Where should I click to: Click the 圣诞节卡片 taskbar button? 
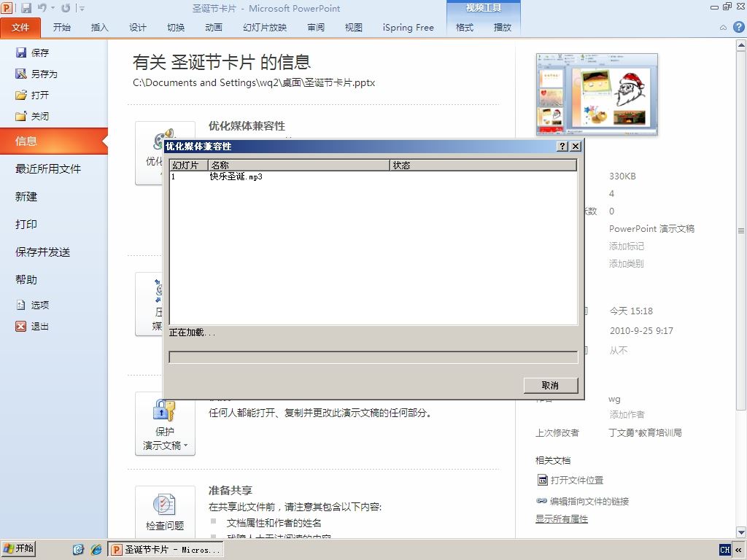(x=166, y=550)
